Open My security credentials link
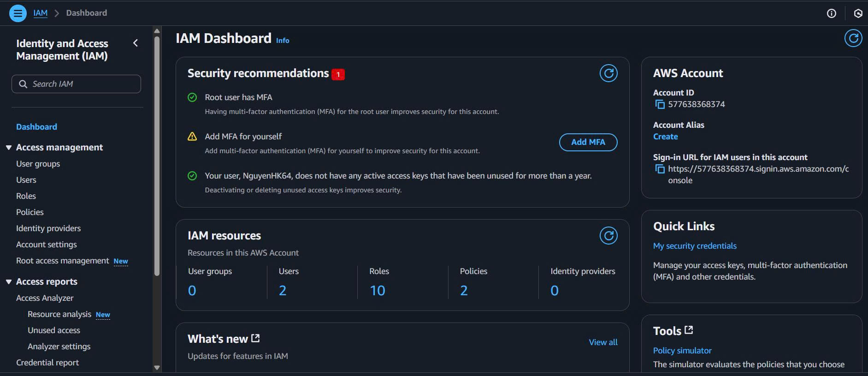The height and width of the screenshot is (376, 868). pos(695,246)
